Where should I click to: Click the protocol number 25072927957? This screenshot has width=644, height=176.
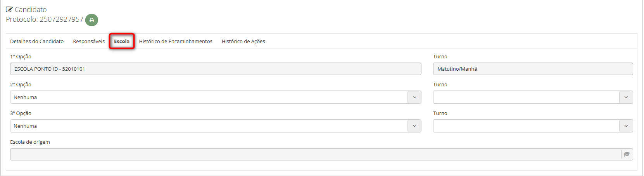click(61, 19)
